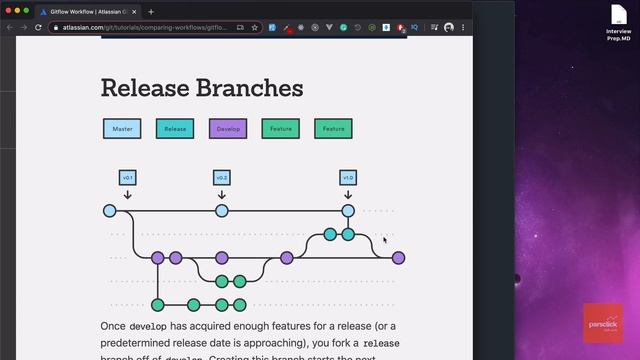640x360 pixels.
Task: Click the v1.0 tag label in diagram
Action: [348, 178]
